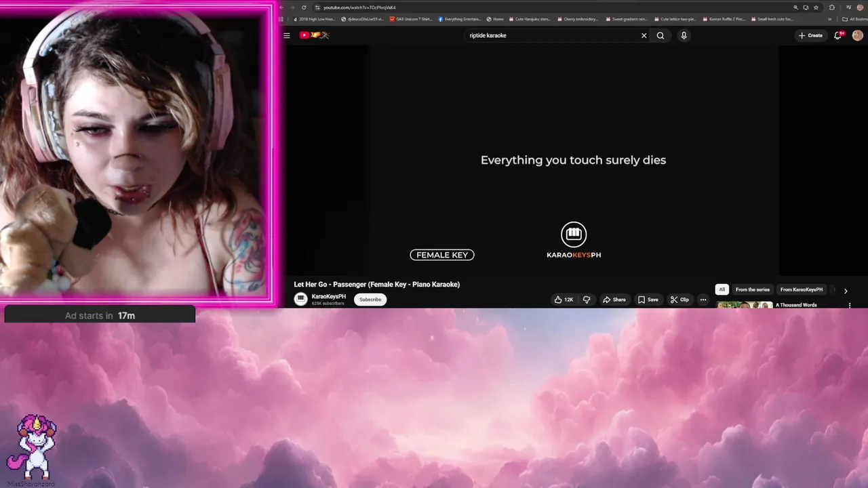Create a Clip of the video
868x488 pixels.
pyautogui.click(x=679, y=300)
